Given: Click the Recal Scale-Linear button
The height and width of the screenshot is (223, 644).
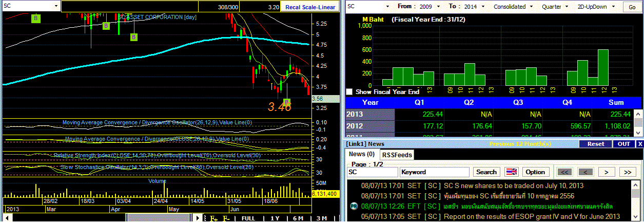Looking at the screenshot, I should [310, 7].
